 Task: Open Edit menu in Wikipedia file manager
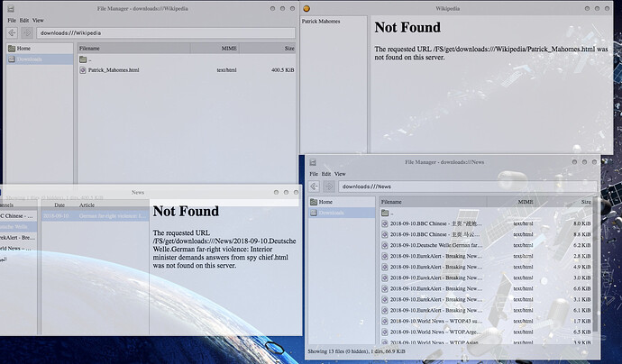click(24, 20)
